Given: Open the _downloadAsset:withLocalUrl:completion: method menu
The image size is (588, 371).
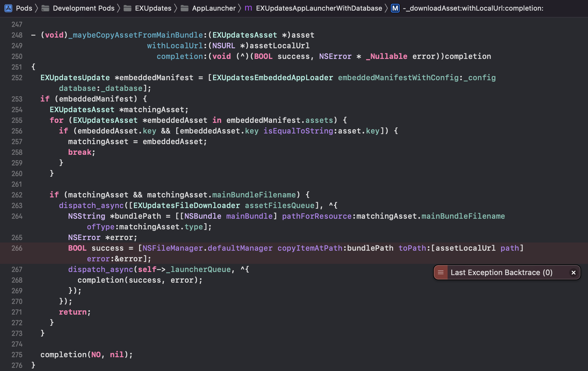Looking at the screenshot, I should [x=473, y=8].
